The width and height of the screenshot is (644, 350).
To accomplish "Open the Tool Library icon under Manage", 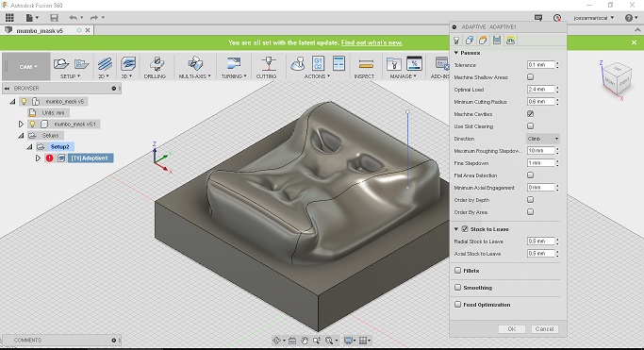I will [x=393, y=63].
